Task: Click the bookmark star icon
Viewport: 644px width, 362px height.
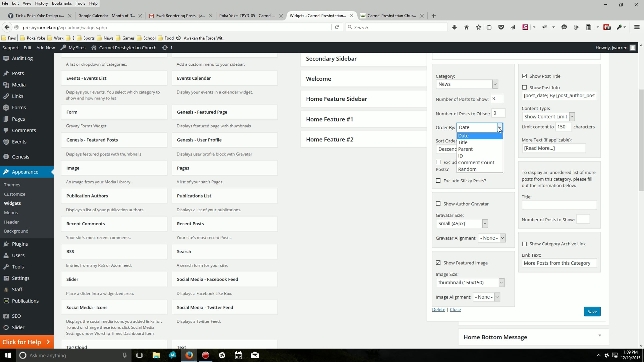Action: [478, 27]
